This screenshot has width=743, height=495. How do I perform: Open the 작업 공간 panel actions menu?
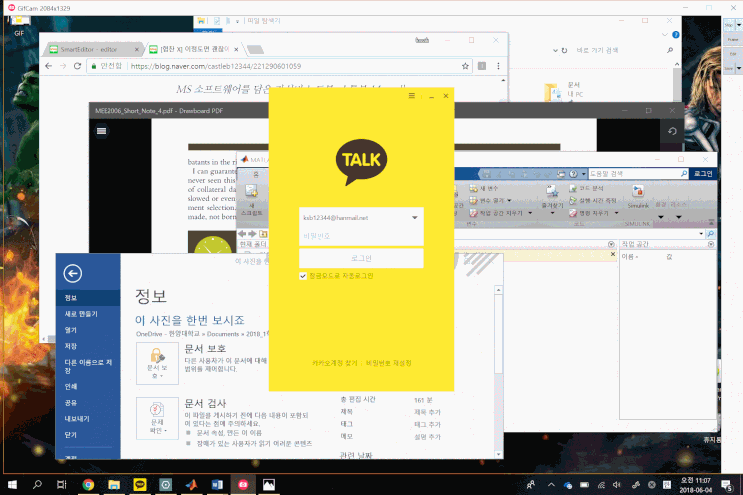pos(711,244)
